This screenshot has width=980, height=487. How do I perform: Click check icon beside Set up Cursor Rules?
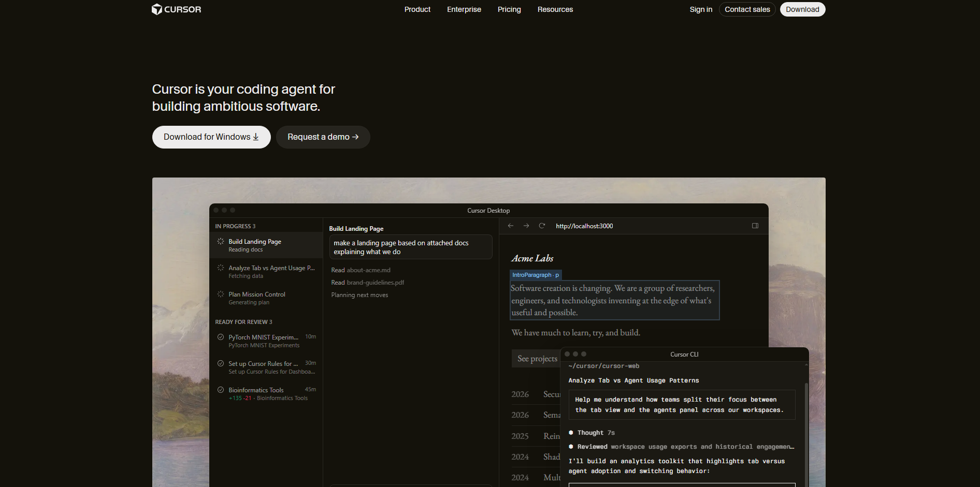pyautogui.click(x=221, y=363)
